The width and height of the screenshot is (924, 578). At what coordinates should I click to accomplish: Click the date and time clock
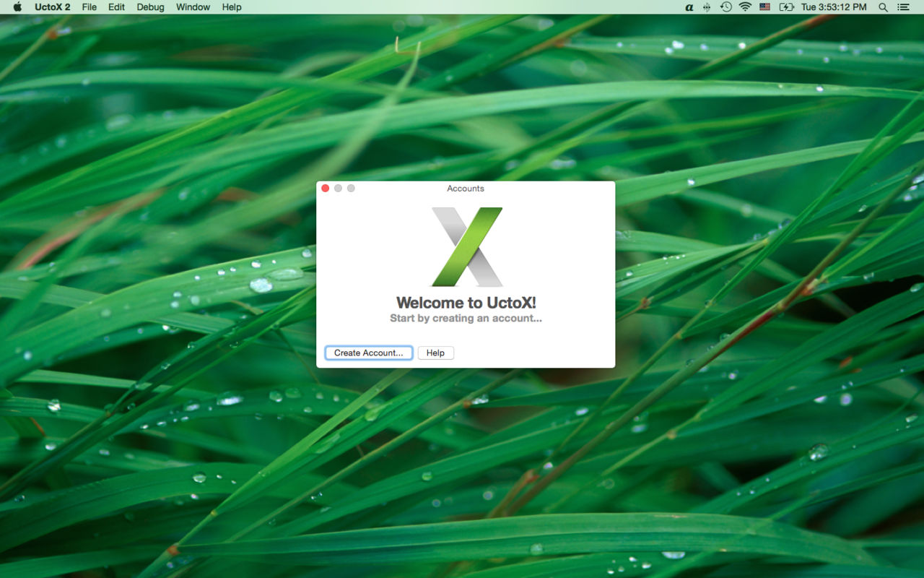(x=834, y=7)
